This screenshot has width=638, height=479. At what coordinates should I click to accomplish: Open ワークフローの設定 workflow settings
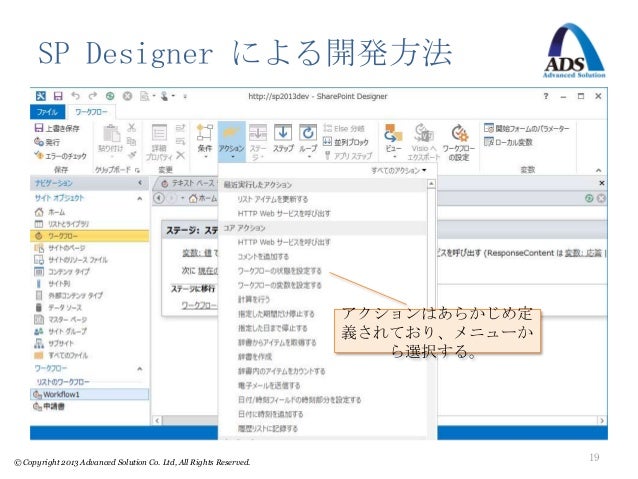[459, 142]
